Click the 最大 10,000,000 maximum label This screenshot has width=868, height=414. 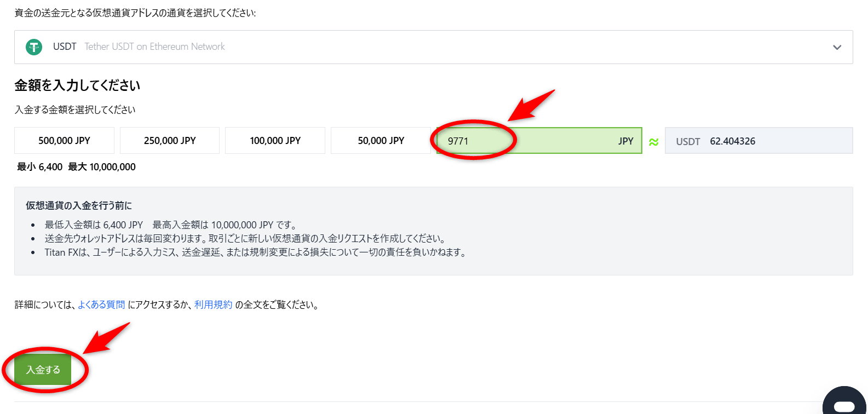(102, 167)
